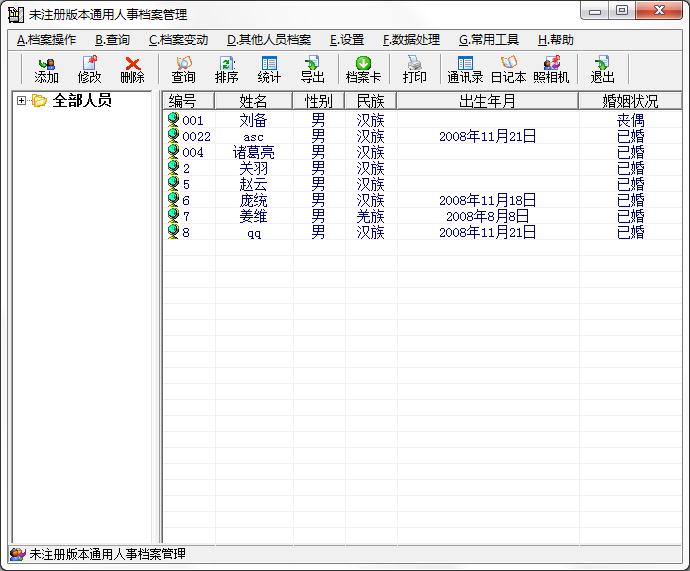Select the name cell 刘备
This screenshot has height=571, width=690.
253,120
